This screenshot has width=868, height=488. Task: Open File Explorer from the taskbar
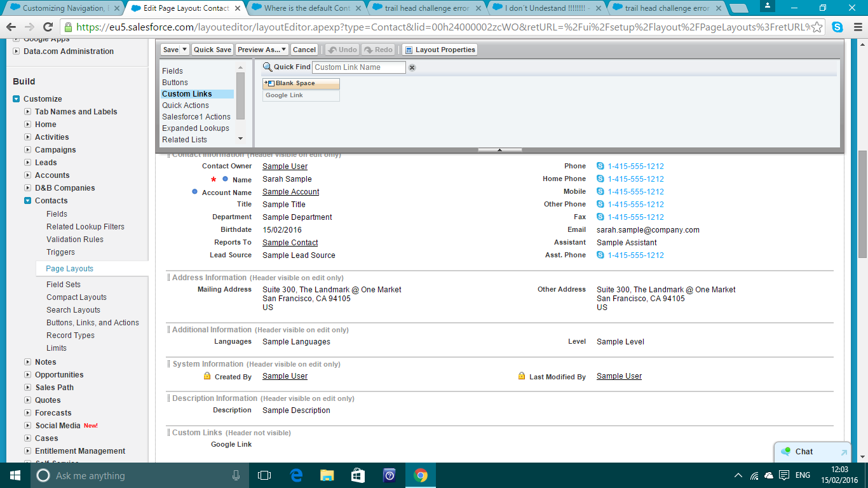tap(327, 475)
